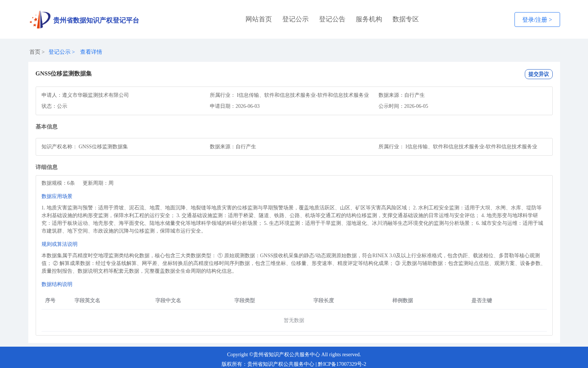Click the 状态：公示 status text
Screen dimensions: 588x368
(54, 106)
